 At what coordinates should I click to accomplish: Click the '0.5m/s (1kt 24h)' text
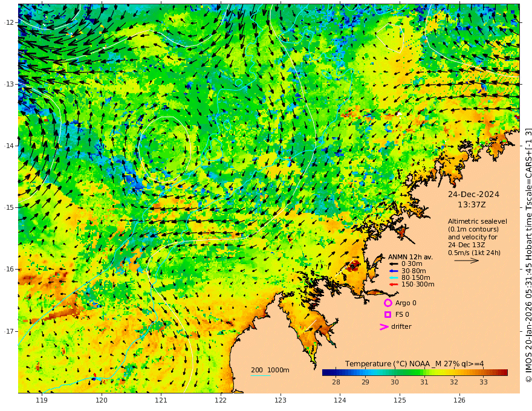tap(474, 253)
